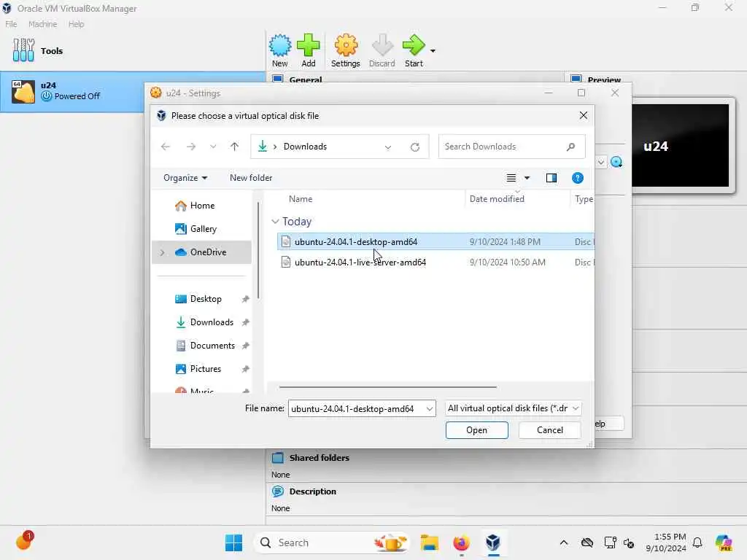This screenshot has width=747, height=560.
Task: Click the Cancel button
Action: pos(550,430)
